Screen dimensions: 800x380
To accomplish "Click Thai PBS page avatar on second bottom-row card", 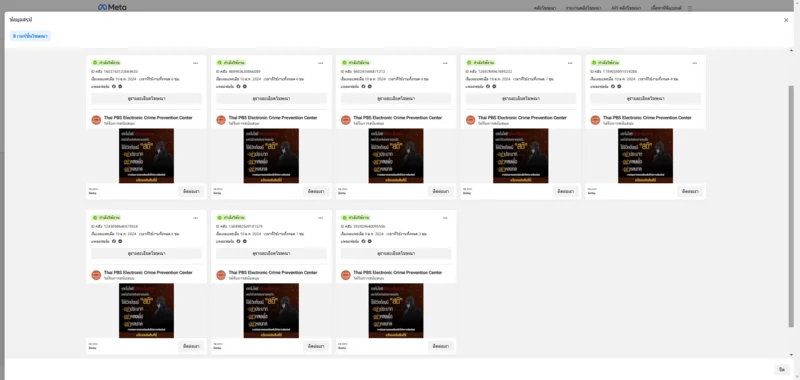I will (x=221, y=275).
